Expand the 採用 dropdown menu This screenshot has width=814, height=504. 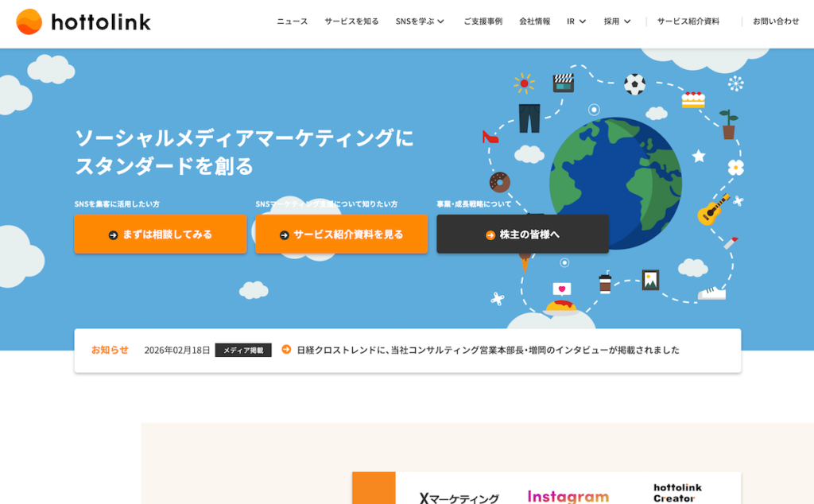click(617, 21)
